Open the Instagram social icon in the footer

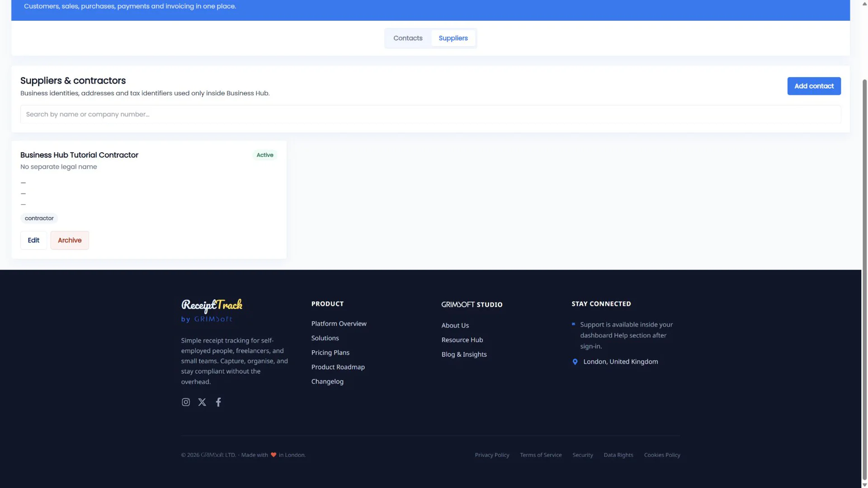point(186,402)
